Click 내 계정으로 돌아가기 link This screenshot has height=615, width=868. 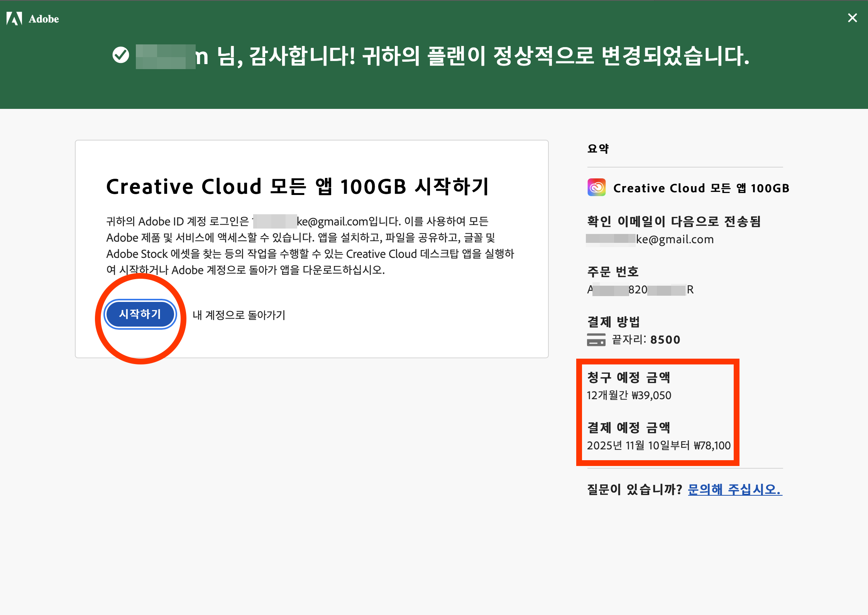239,315
